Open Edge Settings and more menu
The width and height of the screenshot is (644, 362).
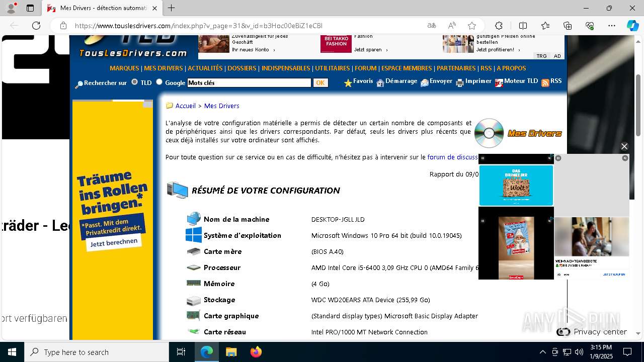click(612, 26)
